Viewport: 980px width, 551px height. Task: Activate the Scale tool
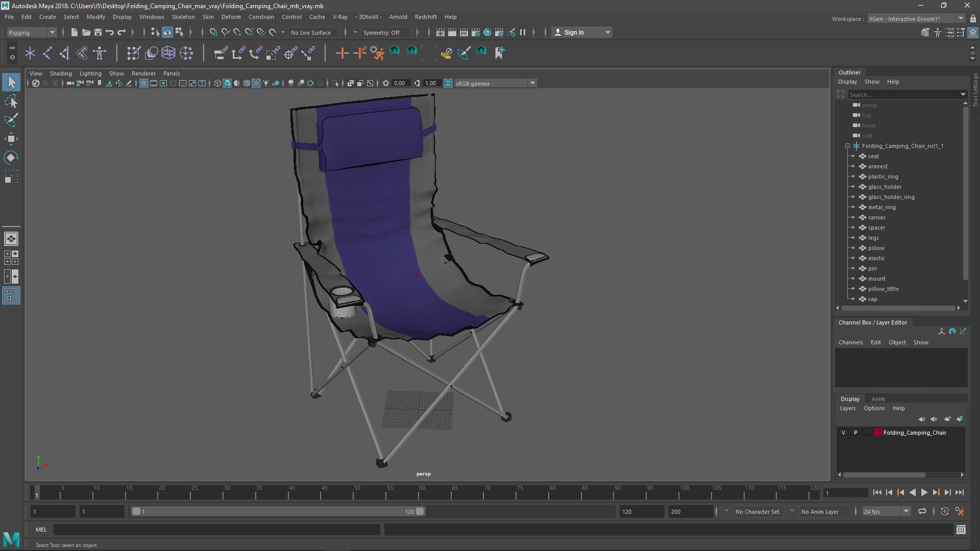(11, 177)
